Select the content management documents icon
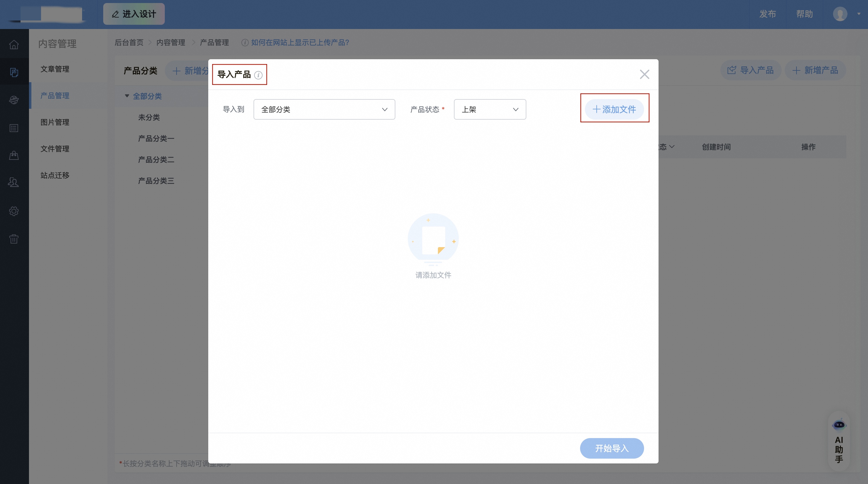The image size is (868, 484). point(14,72)
